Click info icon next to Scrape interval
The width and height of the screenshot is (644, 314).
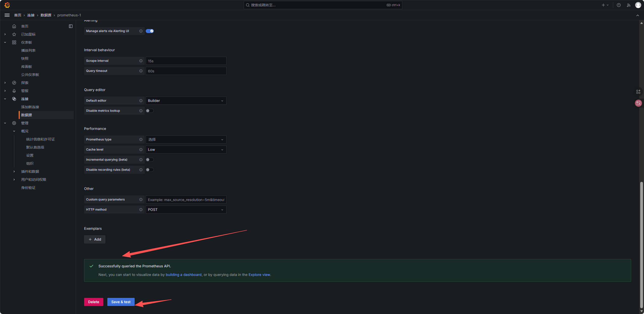coord(141,61)
